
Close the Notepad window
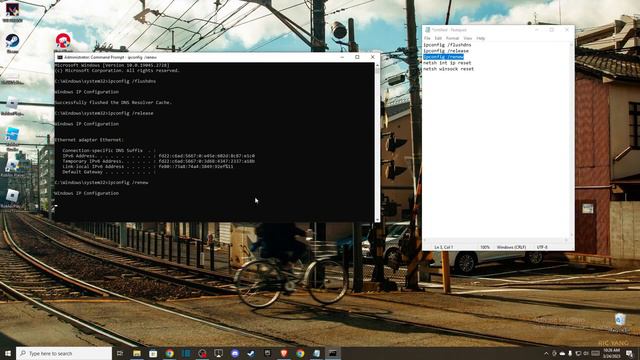(567, 30)
